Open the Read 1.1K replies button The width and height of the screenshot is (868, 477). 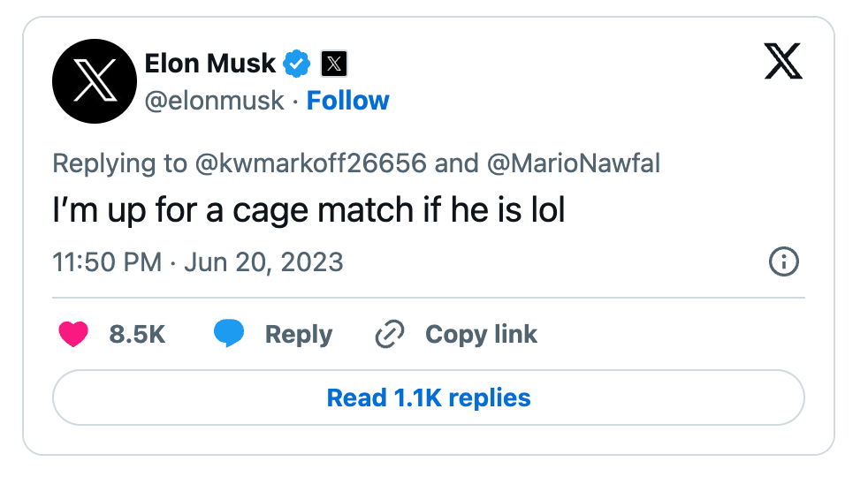[429, 397]
